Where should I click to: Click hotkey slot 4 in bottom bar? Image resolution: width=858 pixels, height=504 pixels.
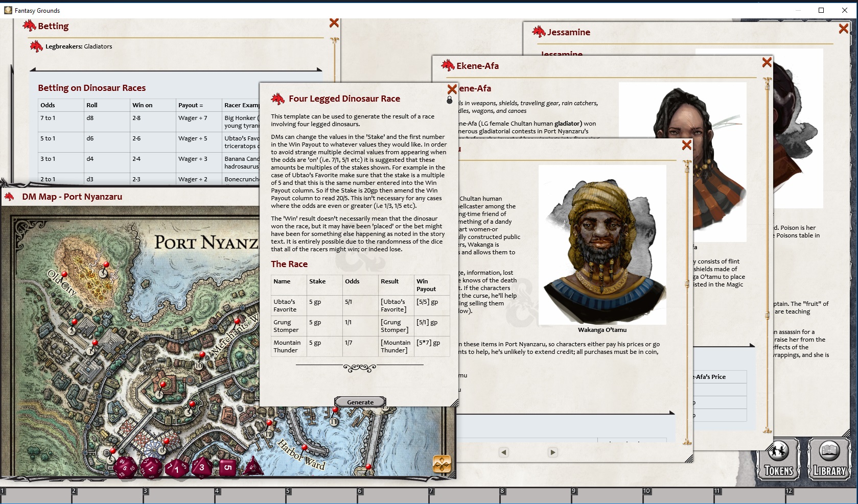(249, 496)
